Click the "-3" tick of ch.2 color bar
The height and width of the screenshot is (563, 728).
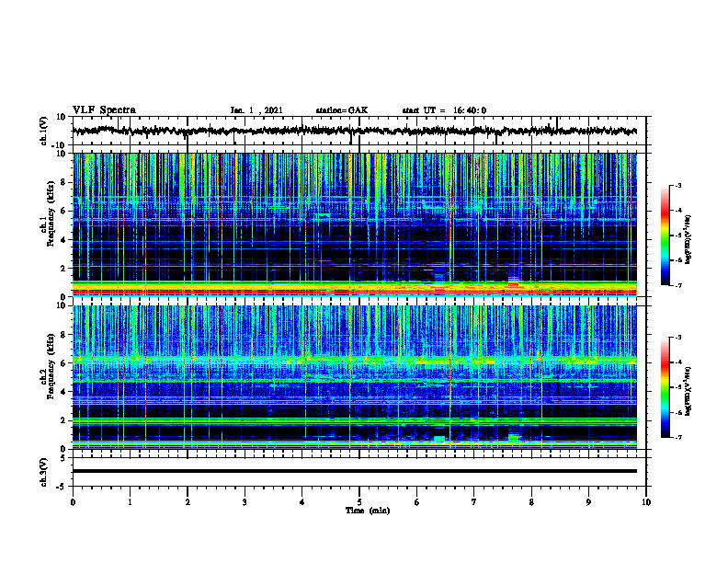(678, 338)
